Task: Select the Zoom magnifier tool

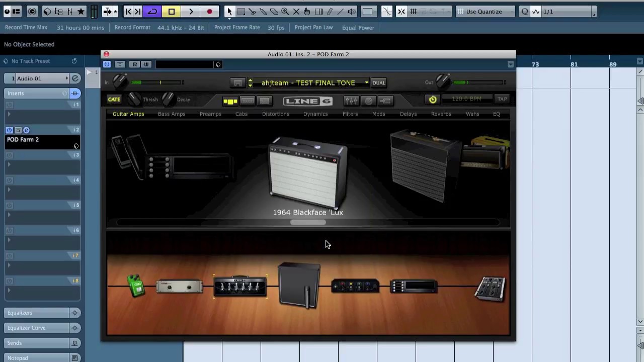Action: click(x=285, y=12)
